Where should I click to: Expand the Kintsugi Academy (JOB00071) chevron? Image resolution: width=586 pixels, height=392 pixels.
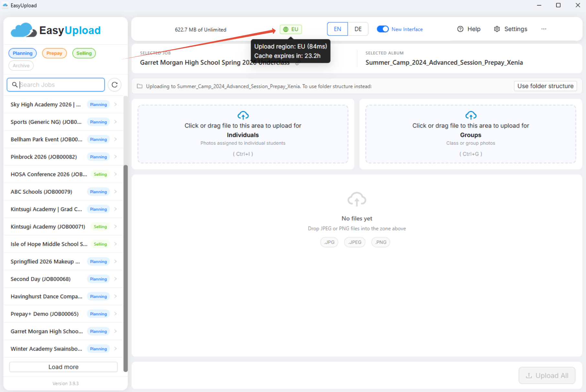[115, 227]
